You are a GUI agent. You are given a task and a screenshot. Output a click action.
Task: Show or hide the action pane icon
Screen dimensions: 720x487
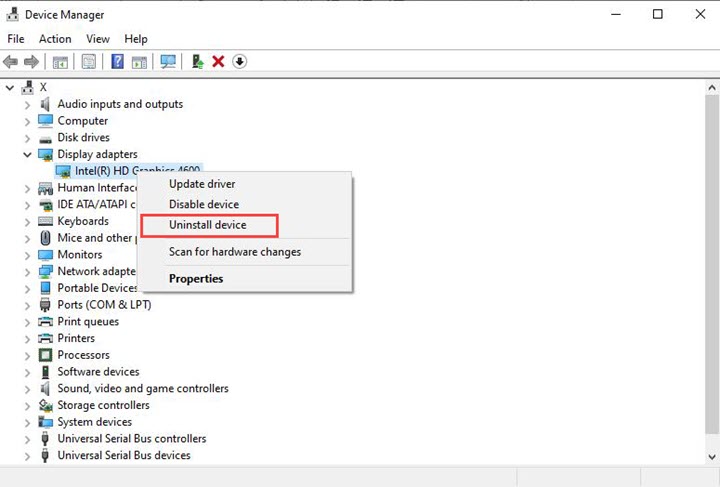tap(139, 62)
